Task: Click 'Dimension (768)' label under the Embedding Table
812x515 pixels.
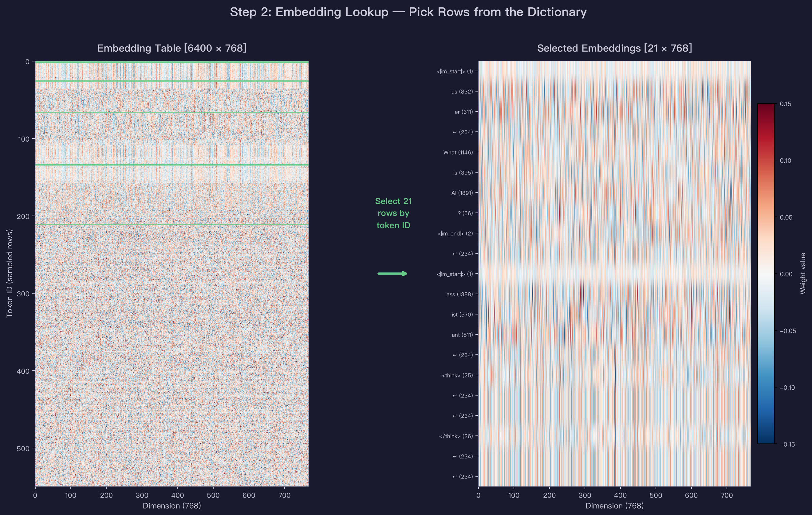Action: point(172,505)
